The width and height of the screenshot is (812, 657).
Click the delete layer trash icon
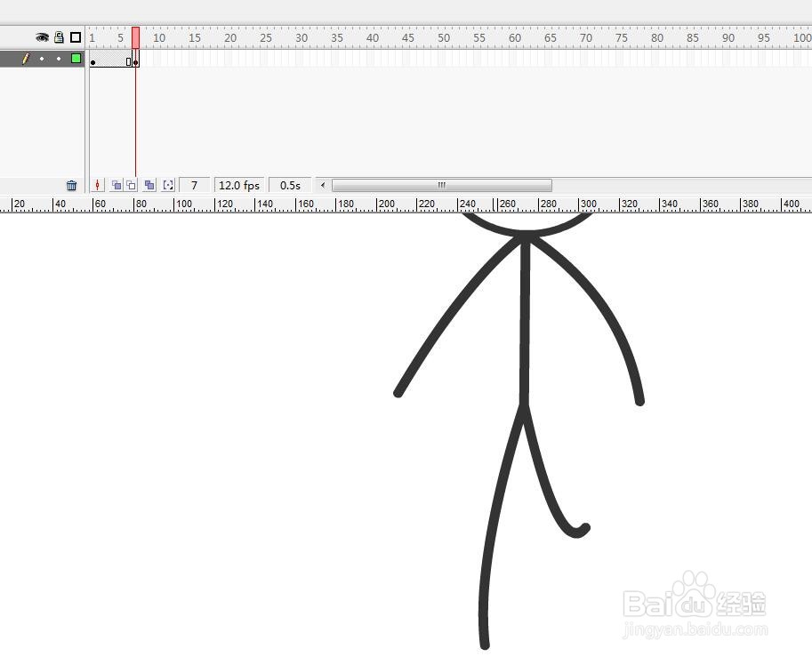click(x=71, y=185)
